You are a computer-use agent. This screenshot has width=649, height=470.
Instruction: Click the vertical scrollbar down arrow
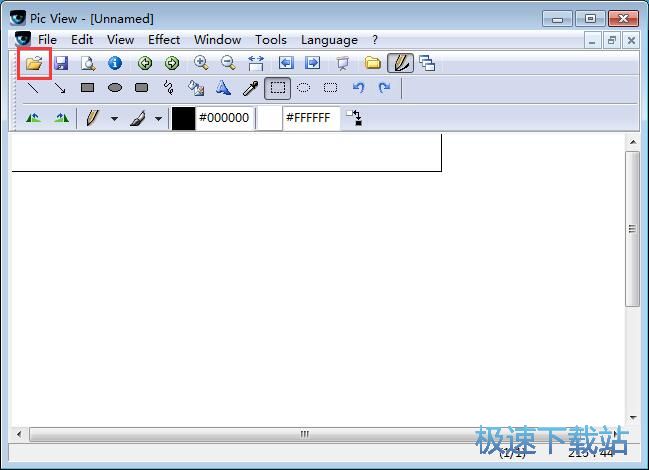(x=633, y=417)
